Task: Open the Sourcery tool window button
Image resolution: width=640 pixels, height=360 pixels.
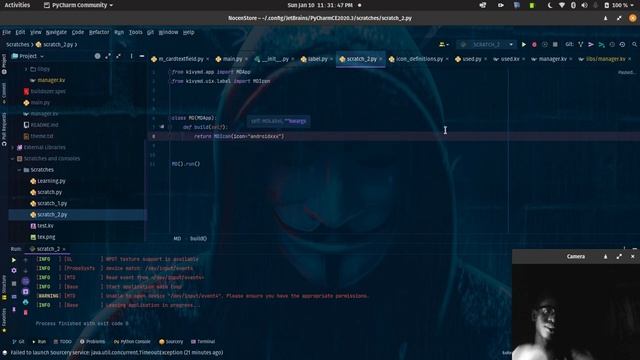Action: [x=171, y=342]
